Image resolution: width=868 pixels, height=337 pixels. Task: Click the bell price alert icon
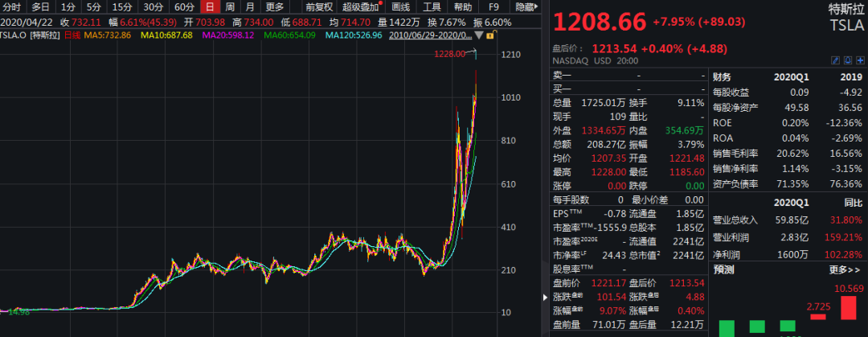coord(848,61)
